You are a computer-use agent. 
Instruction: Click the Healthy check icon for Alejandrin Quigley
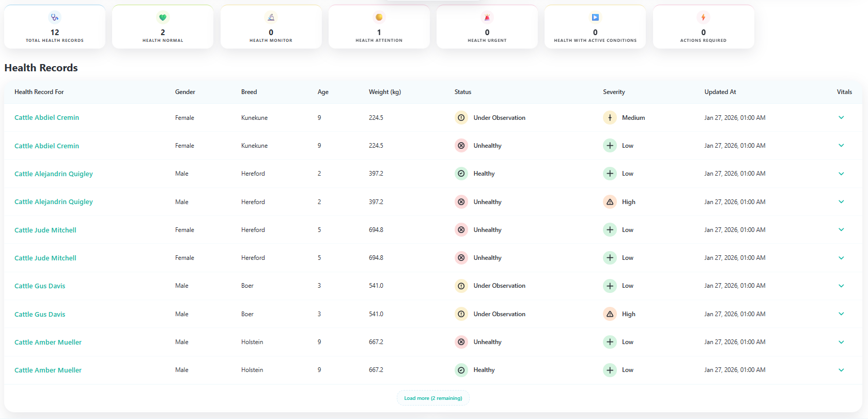(461, 174)
